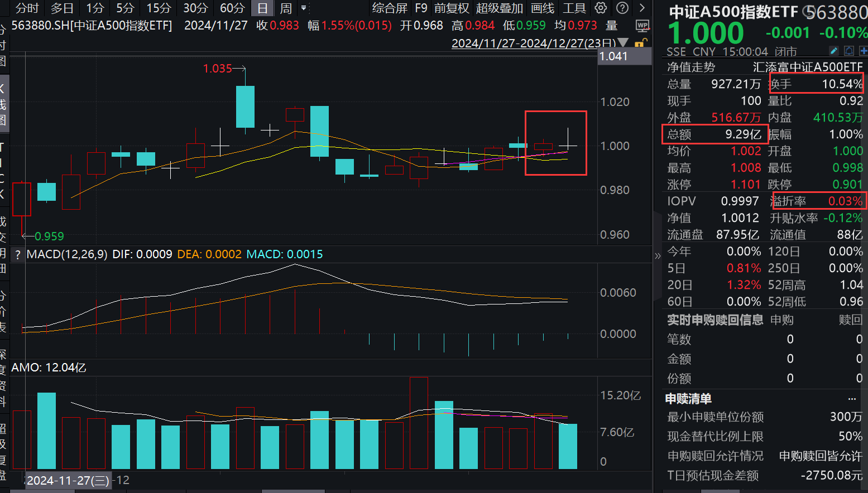Open the date range dropdown triangle
Screen dimensions: 868x493
(x=624, y=43)
